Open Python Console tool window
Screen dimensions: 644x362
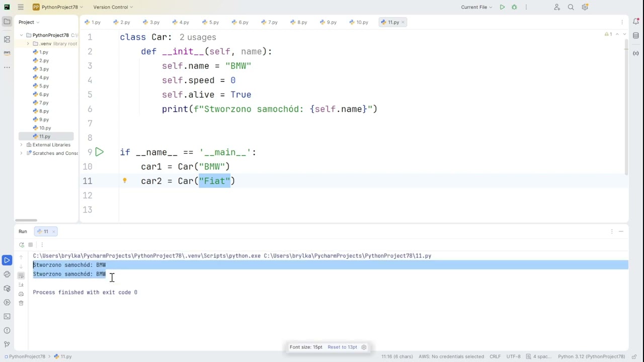7,274
